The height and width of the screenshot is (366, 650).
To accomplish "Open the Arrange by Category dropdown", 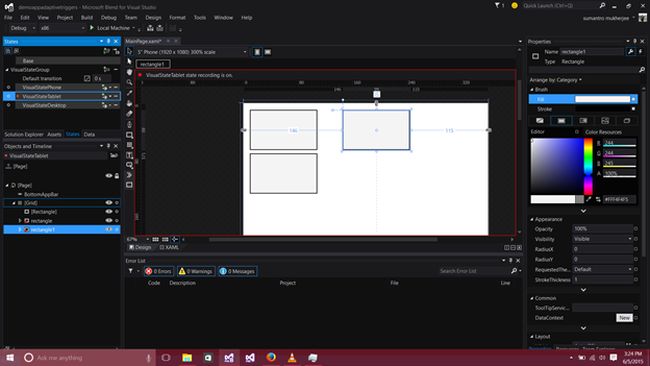I will pos(555,80).
